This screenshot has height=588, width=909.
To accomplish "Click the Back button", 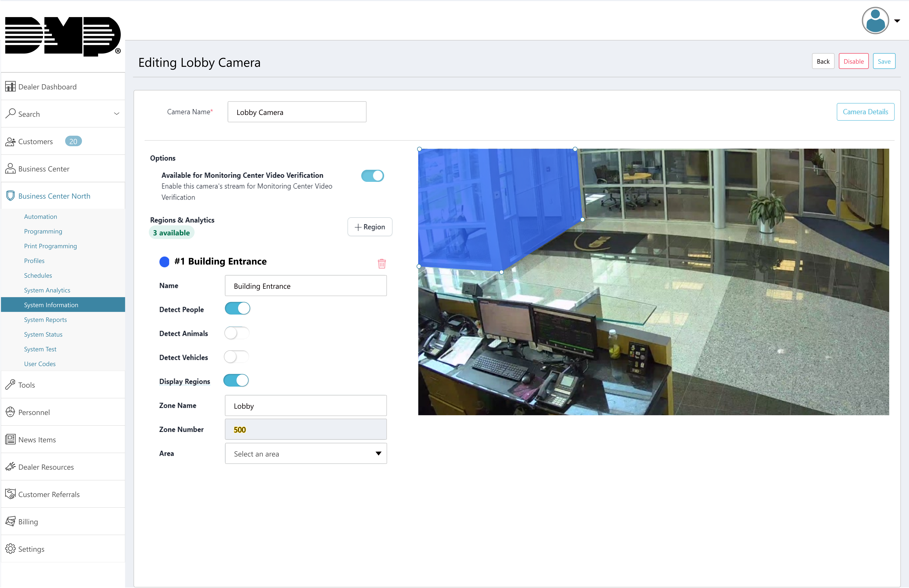I will pyautogui.click(x=823, y=61).
